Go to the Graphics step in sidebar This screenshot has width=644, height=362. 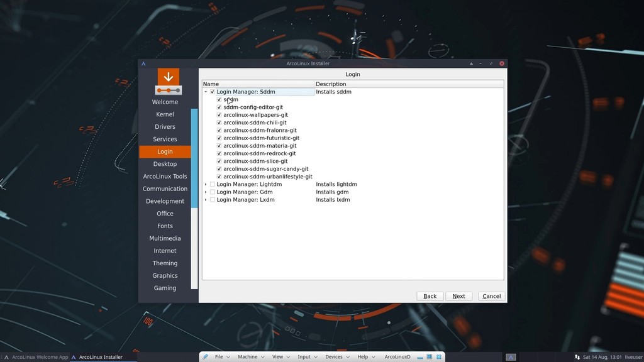click(165, 275)
